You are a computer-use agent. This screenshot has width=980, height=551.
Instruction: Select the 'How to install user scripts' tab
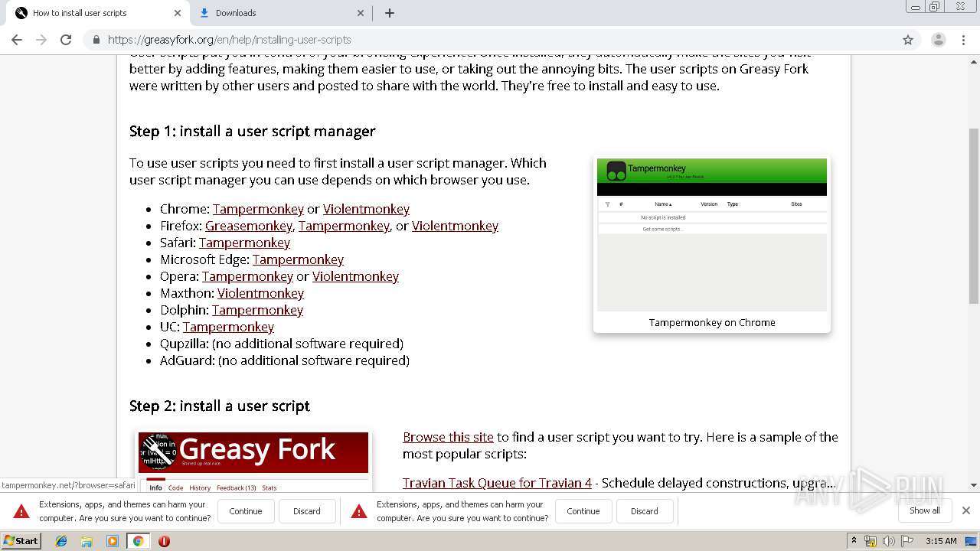[96, 13]
